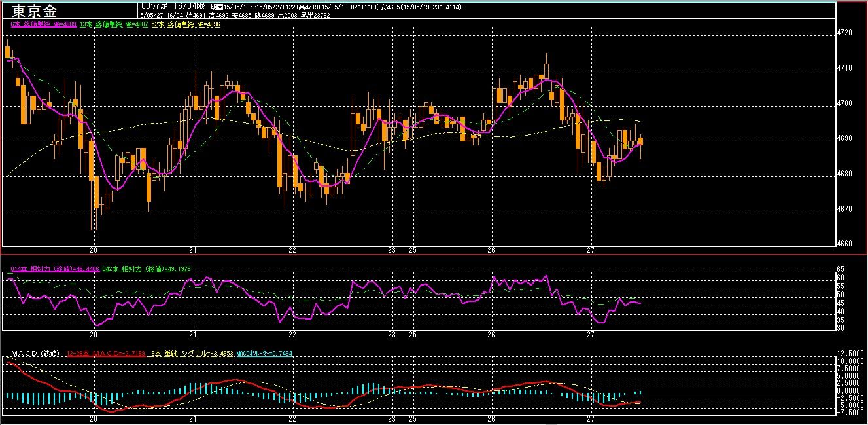Click date 23 on MACD panel axis

(x=392, y=418)
